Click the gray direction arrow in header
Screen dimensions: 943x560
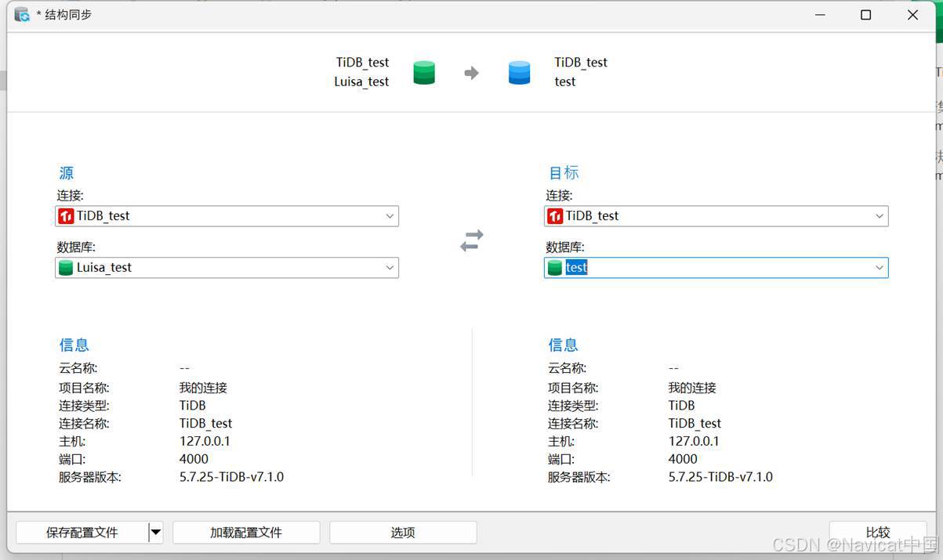[x=471, y=73]
